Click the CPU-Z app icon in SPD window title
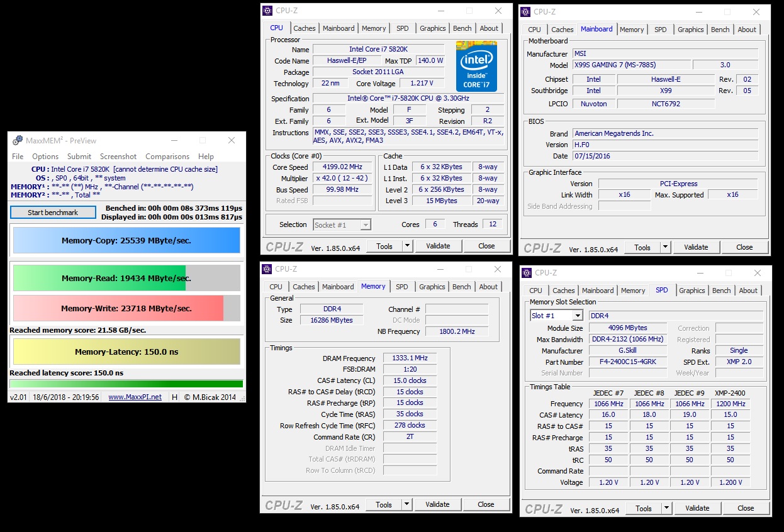Viewport: 784px width, 532px height. (x=527, y=273)
